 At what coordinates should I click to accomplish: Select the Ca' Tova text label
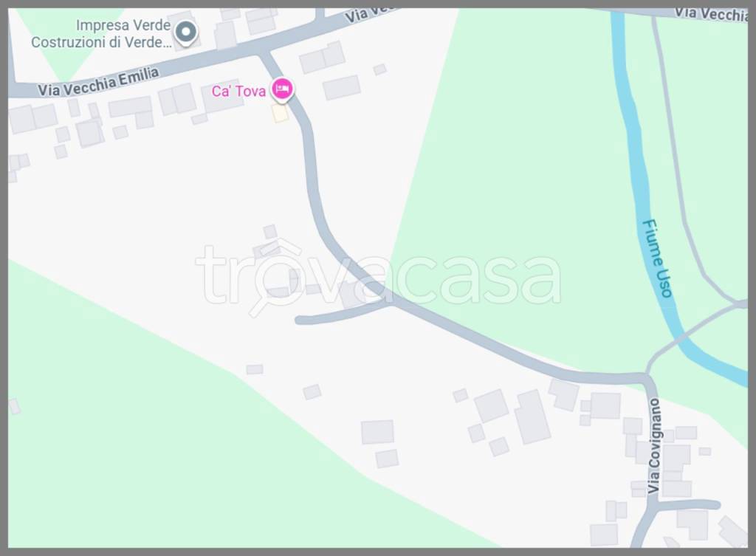tap(238, 91)
